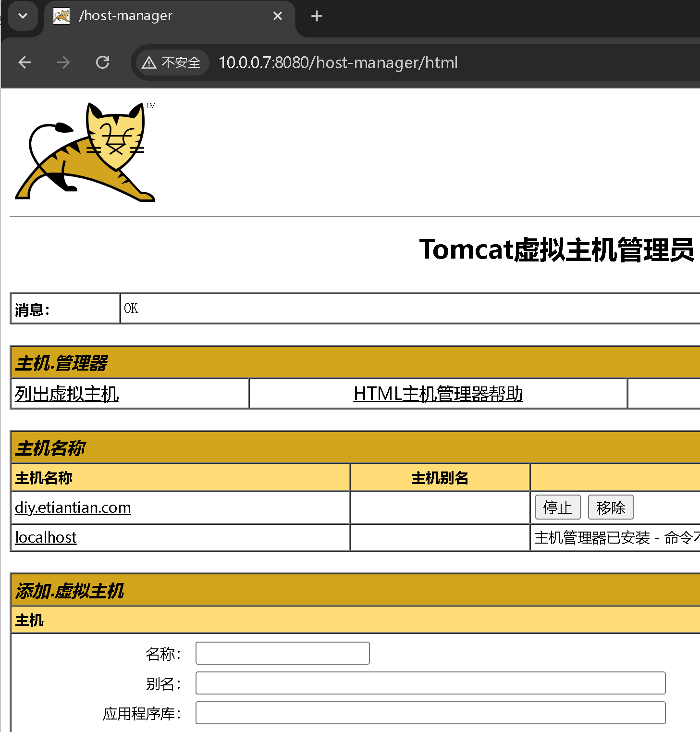Focus the address bar URL
The image size is (700, 732).
tap(338, 62)
